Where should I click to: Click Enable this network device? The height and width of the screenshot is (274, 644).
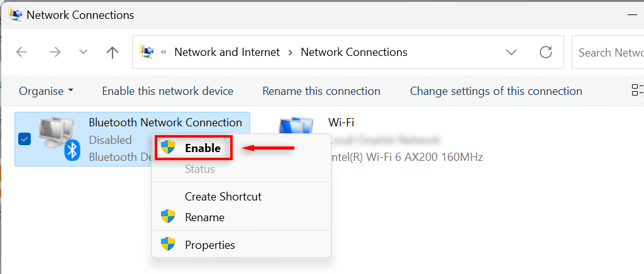[x=167, y=91]
